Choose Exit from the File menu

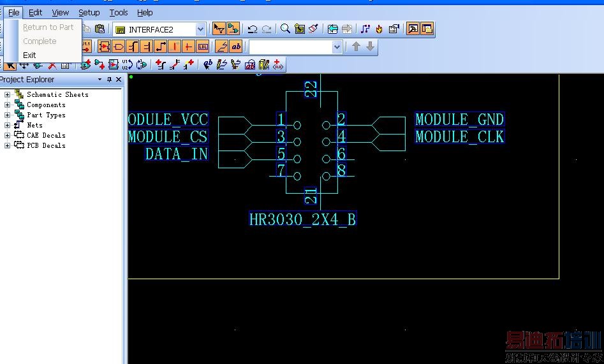click(x=29, y=55)
